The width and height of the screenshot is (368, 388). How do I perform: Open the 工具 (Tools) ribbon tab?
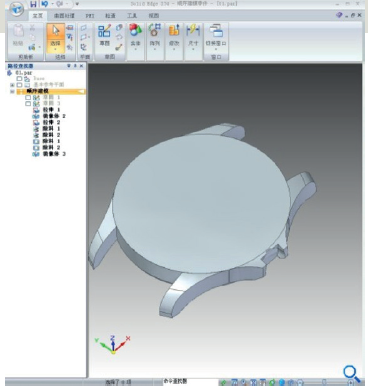132,16
